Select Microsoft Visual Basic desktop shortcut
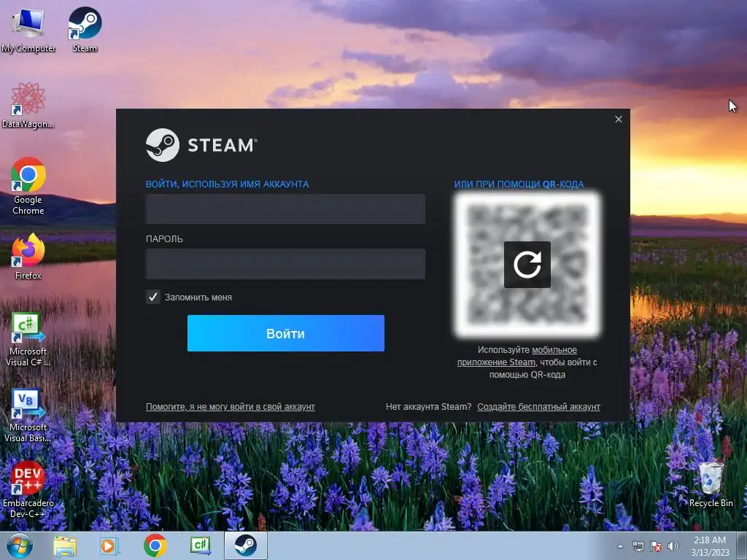 coord(28,415)
